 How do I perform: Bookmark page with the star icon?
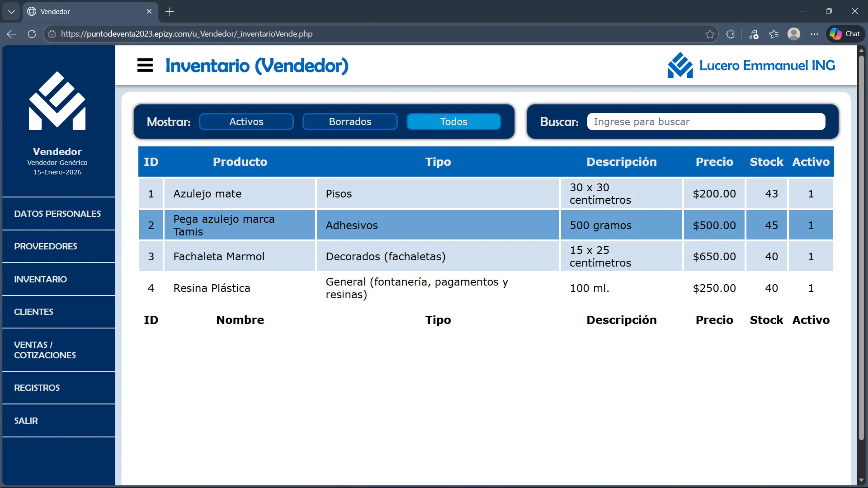(710, 34)
